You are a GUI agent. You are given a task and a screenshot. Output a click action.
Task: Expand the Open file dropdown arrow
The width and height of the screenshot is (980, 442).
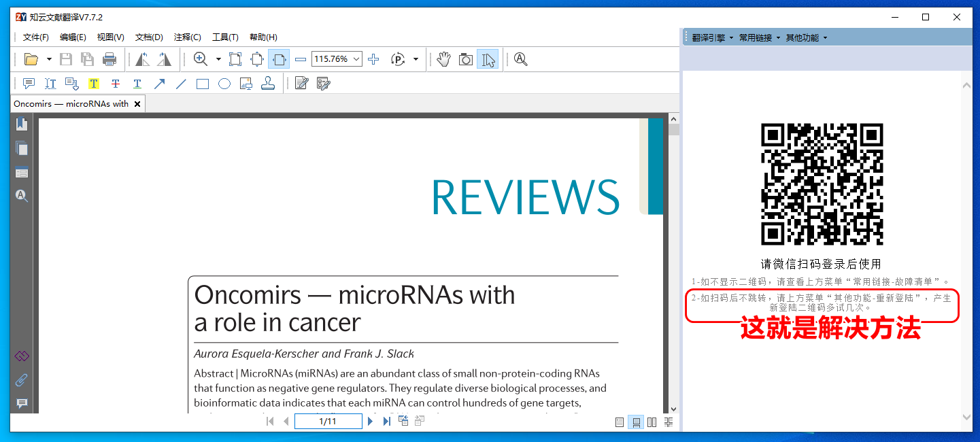click(49, 60)
